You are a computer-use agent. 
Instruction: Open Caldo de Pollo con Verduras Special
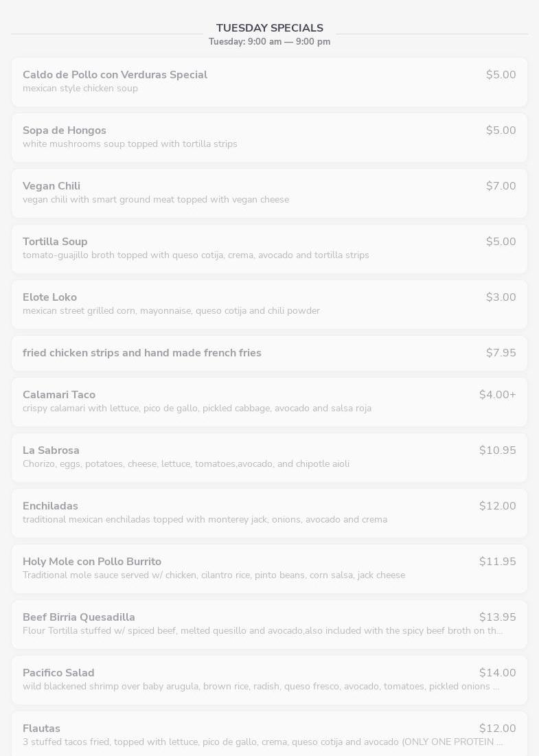pyautogui.click(x=269, y=82)
